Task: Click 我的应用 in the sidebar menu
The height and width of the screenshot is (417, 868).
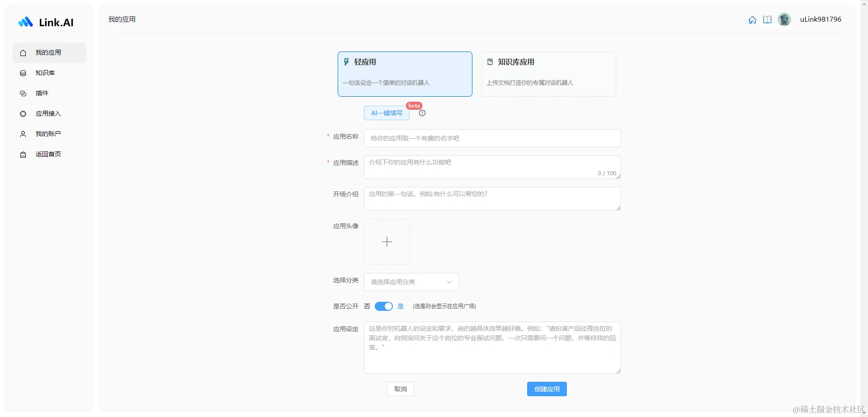Action: [x=48, y=52]
